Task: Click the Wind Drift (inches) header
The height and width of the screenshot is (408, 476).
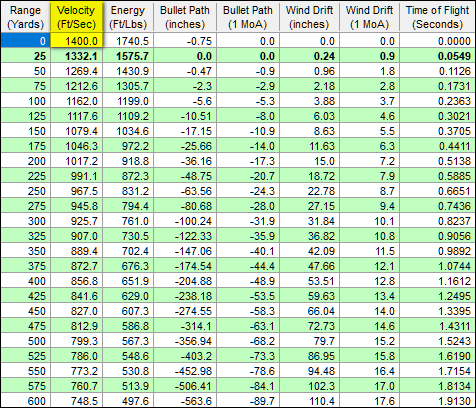Action: click(x=309, y=17)
